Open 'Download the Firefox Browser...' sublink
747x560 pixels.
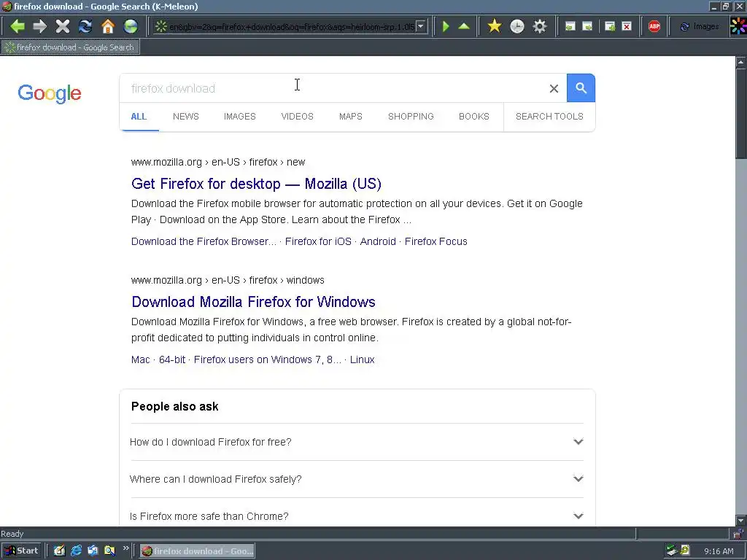click(x=204, y=241)
